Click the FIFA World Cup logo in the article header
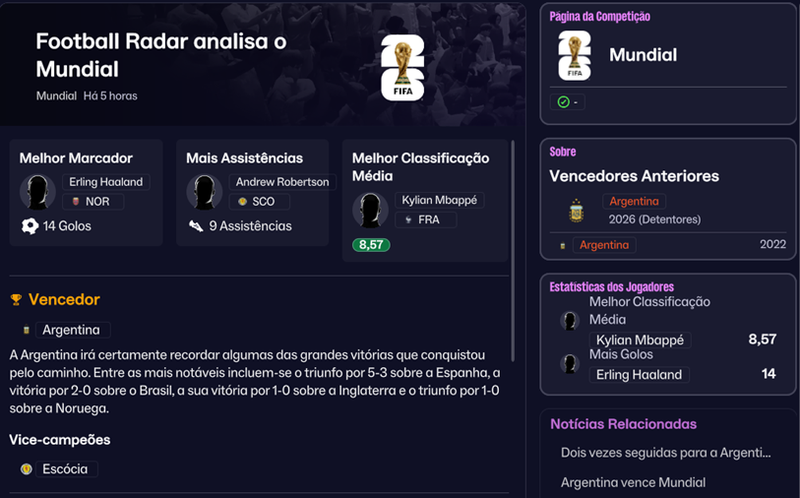The width and height of the screenshot is (800, 498). tap(403, 67)
